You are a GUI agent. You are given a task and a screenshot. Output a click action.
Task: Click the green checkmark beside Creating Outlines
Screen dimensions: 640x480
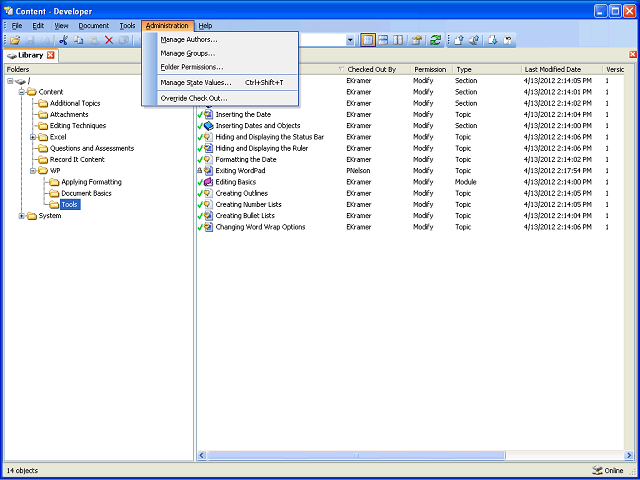click(200, 193)
